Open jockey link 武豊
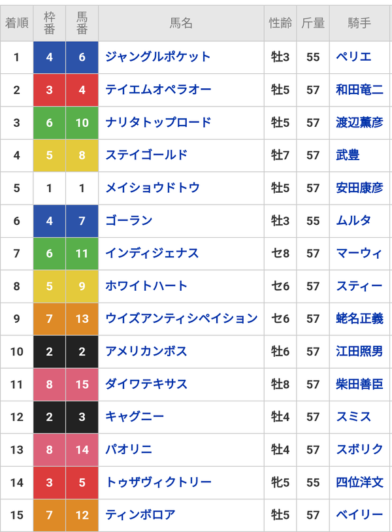This screenshot has width=392, height=532. pyautogui.click(x=348, y=155)
